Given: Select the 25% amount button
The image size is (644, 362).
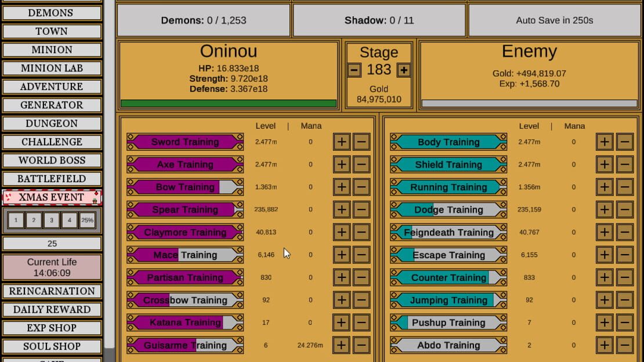Looking at the screenshot, I should coord(88,220).
